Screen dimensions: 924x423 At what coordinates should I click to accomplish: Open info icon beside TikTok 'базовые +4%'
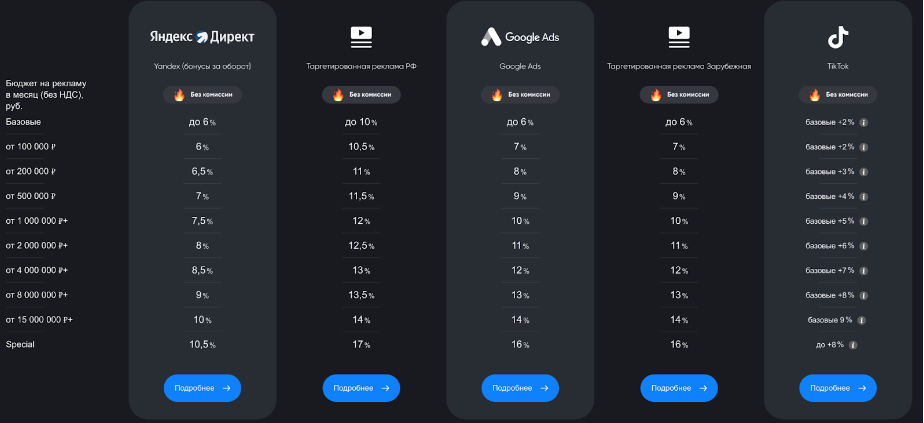[x=863, y=196]
